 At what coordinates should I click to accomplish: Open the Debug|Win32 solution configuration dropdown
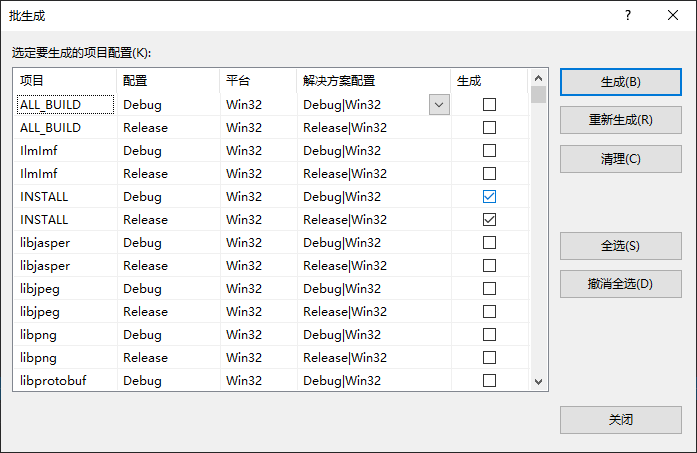tap(438, 104)
